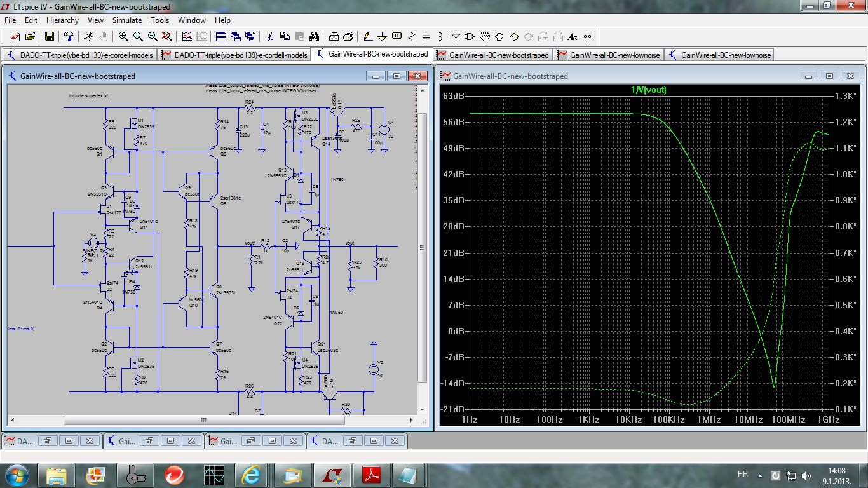
Task: Open the Hierarchy menu
Action: (62, 20)
